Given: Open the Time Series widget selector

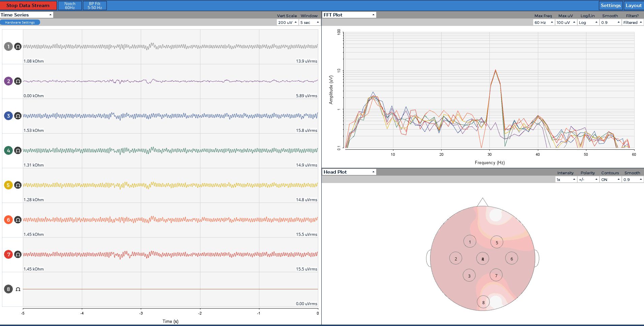Looking at the screenshot, I should pyautogui.click(x=27, y=14).
